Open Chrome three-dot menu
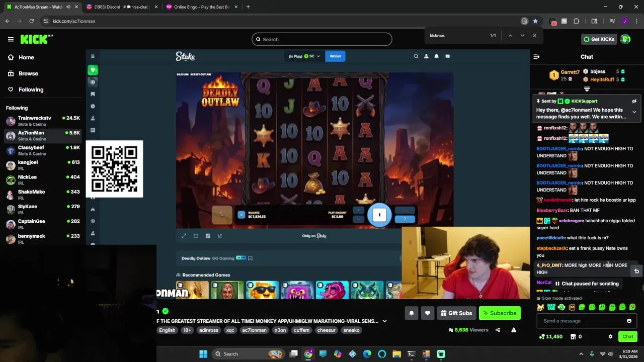Screen dimensions: 644x362 (x=636, y=21)
